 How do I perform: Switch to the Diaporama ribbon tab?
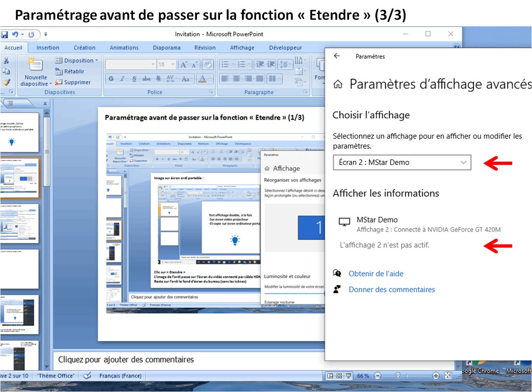coord(167,48)
